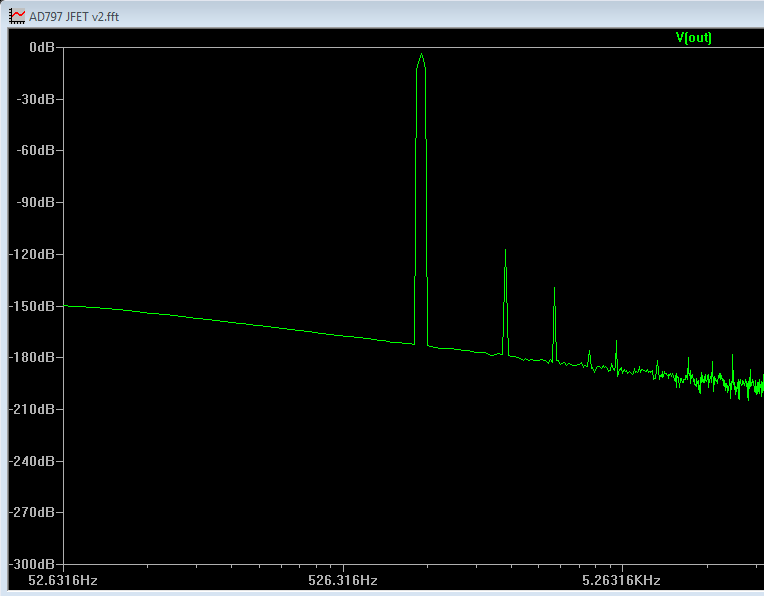Click the 52.6316Hz frequency label

(x=63, y=580)
